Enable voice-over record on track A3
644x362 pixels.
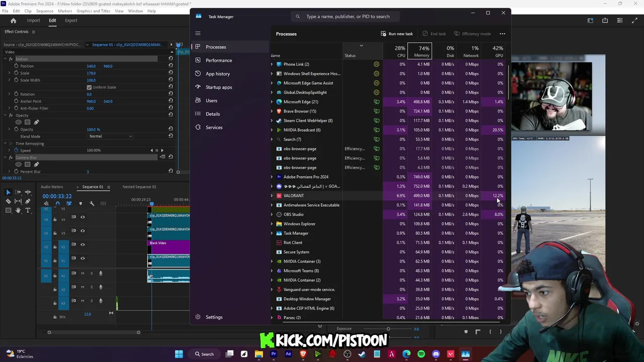101,301
